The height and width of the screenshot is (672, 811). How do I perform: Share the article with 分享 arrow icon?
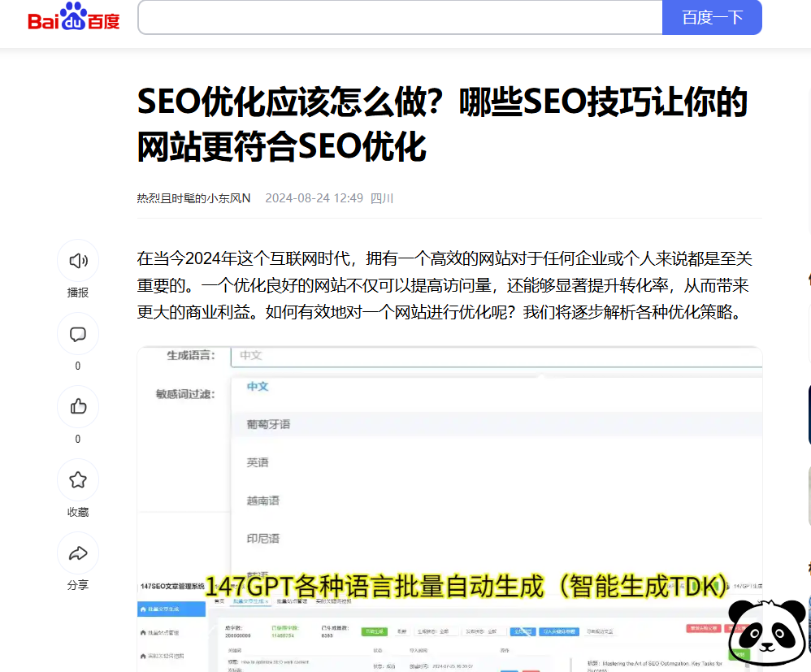[x=78, y=553]
